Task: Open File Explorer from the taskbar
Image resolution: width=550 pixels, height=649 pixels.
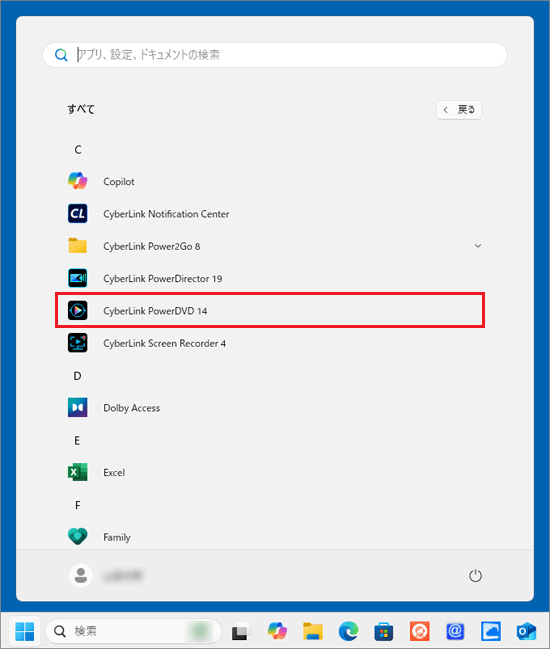Action: [312, 631]
